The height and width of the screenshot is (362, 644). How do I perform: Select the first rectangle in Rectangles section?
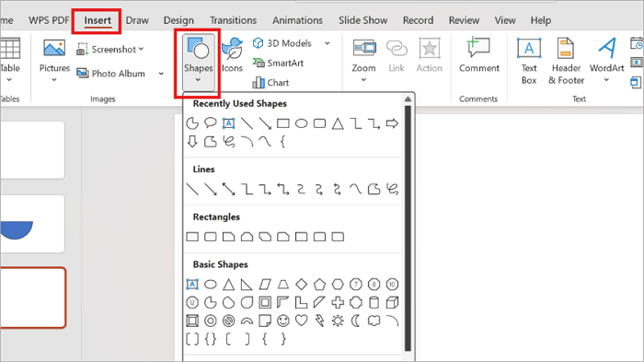(192, 237)
